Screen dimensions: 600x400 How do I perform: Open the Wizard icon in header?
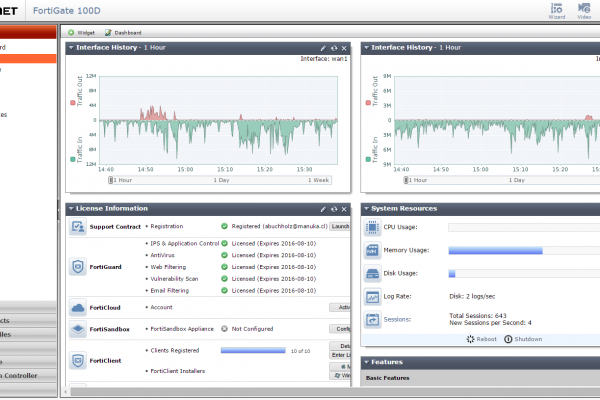(x=556, y=11)
